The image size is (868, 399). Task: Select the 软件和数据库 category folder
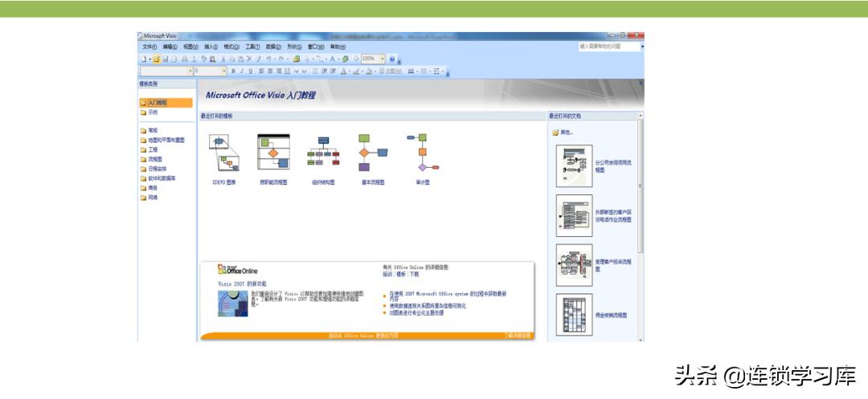pos(158,178)
